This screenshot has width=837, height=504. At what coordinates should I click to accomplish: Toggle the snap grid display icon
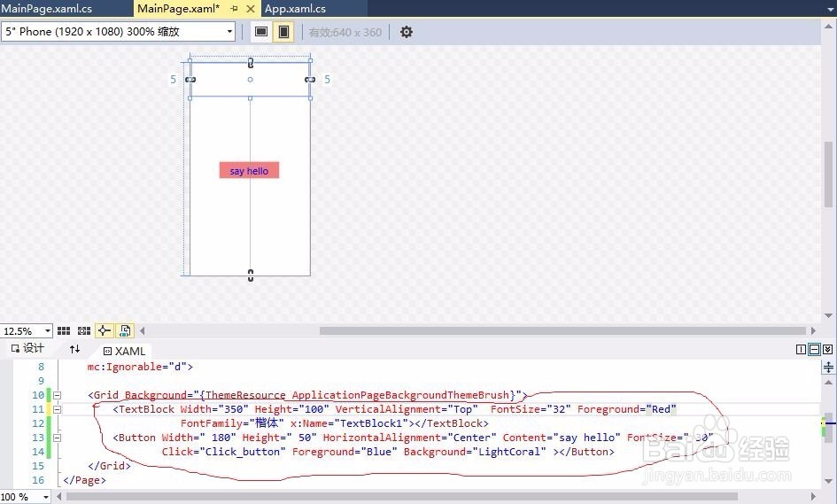[64, 331]
